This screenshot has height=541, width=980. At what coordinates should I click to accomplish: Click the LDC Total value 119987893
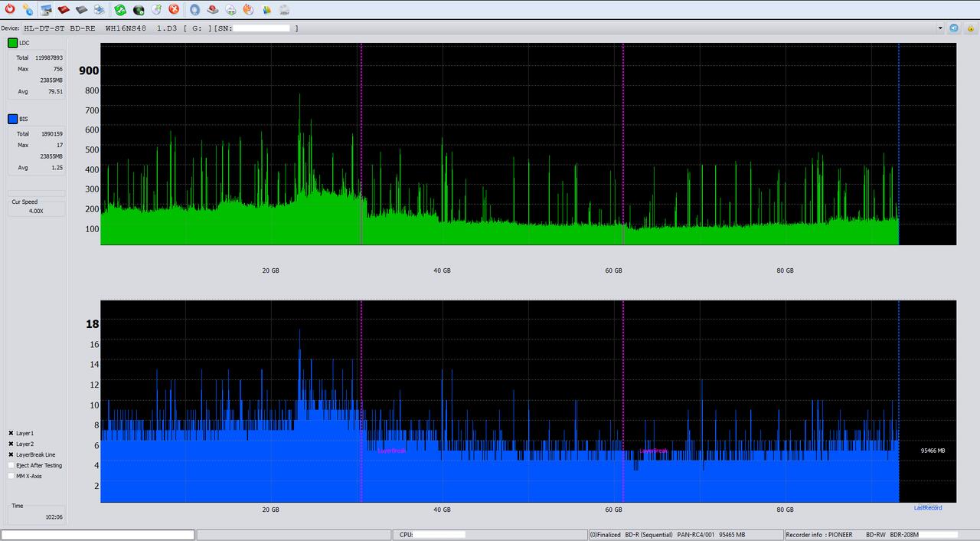pyautogui.click(x=49, y=57)
